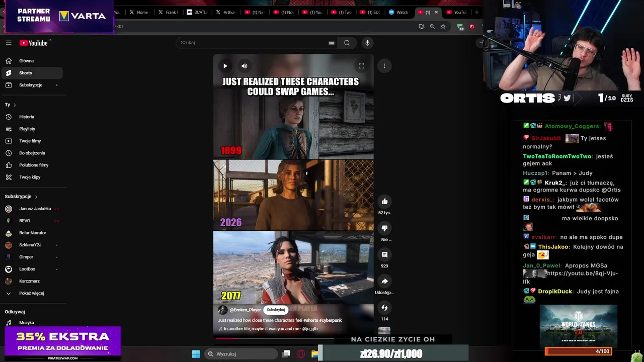644x362 pixels.
Task: Switch to the X Arthur browser tab
Action: tap(226, 12)
